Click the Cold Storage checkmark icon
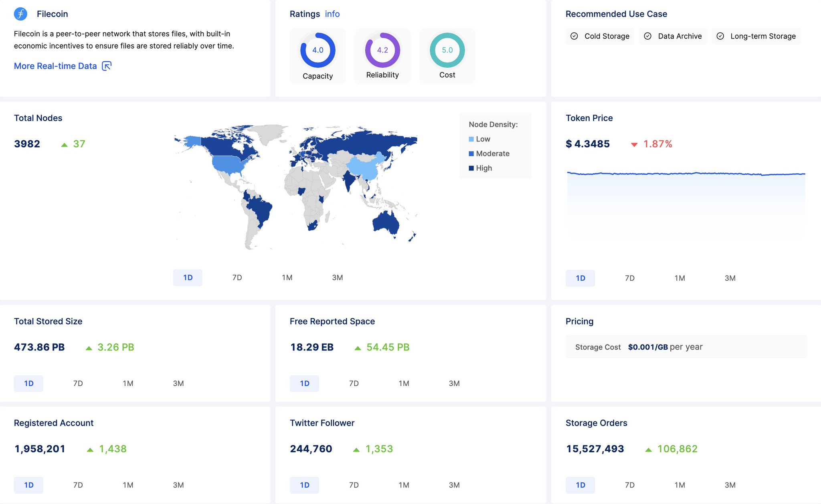This screenshot has width=821, height=504. (x=574, y=36)
